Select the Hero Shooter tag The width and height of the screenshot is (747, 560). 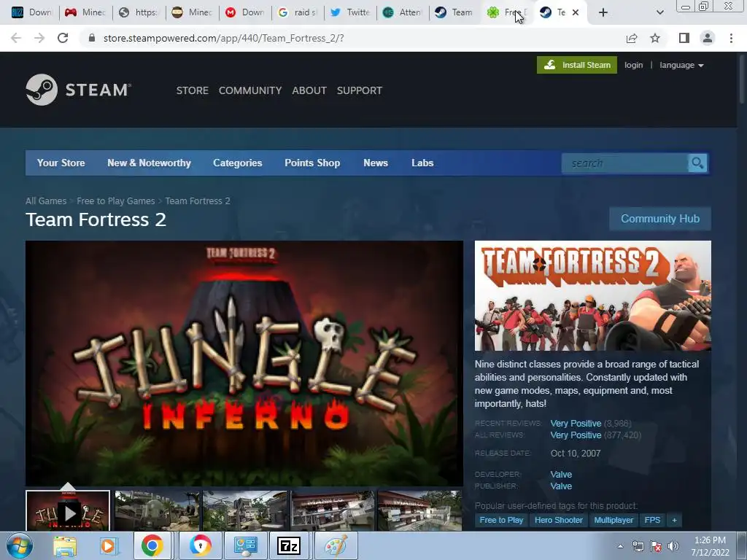[558, 520]
